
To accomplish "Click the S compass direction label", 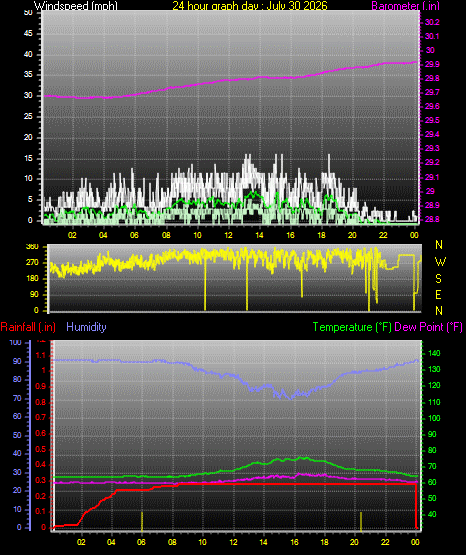I will tap(438, 279).
